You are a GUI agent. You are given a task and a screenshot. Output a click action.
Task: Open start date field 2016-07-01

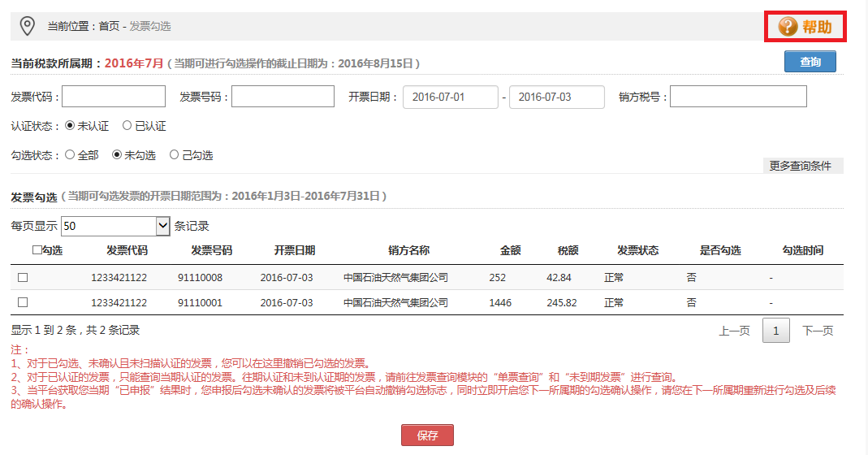(451, 97)
